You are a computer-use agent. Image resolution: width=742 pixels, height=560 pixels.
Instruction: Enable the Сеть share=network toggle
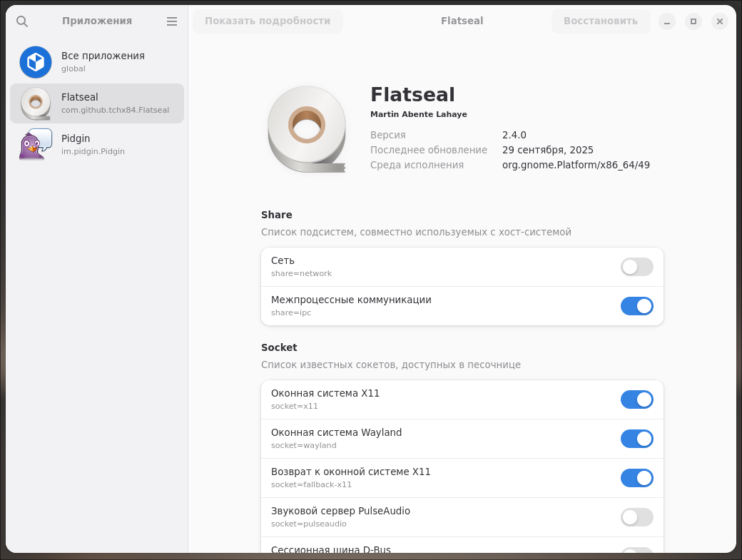[636, 267]
